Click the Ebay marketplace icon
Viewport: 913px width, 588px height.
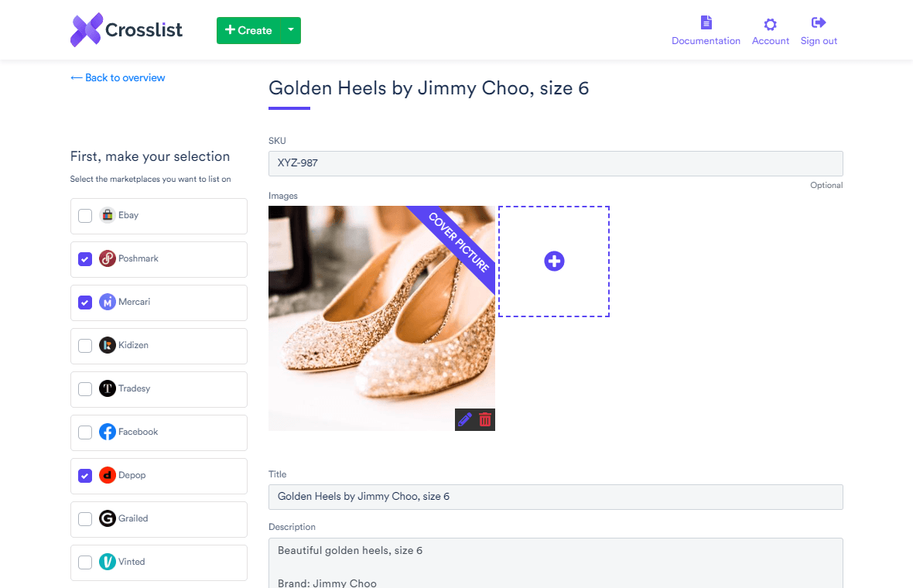pos(107,215)
